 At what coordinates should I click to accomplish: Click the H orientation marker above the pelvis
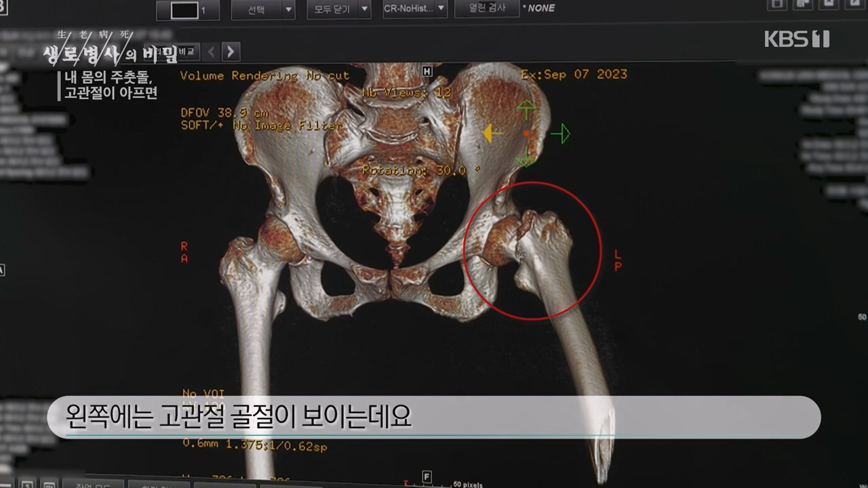(427, 70)
